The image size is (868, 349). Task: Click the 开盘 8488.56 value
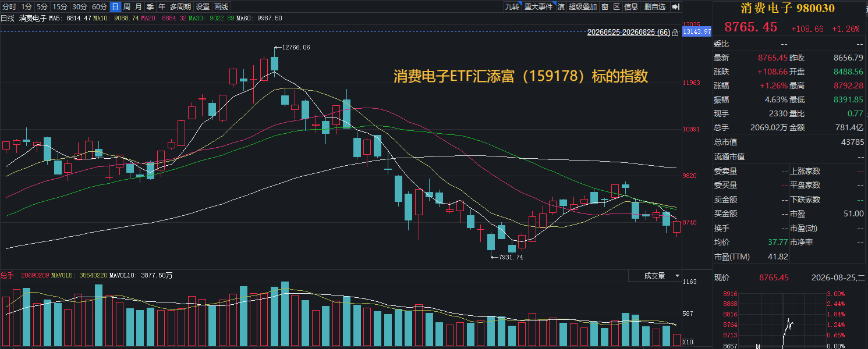[849, 72]
